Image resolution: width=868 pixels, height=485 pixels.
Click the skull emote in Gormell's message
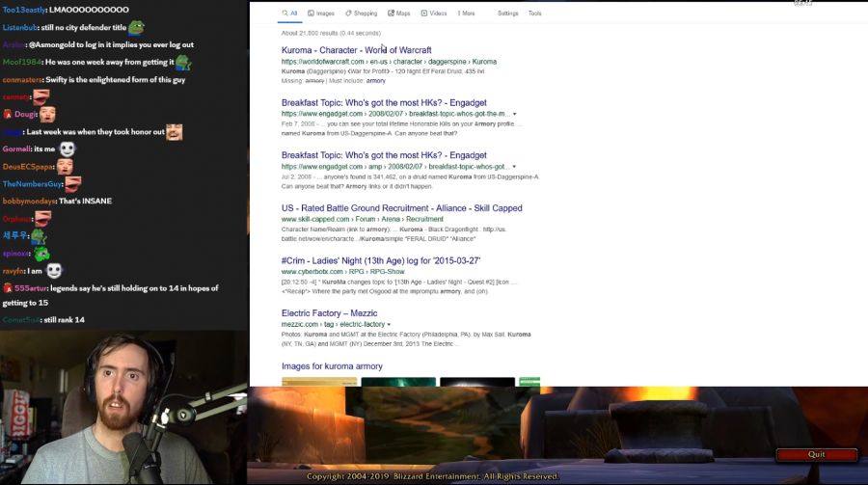pos(67,149)
